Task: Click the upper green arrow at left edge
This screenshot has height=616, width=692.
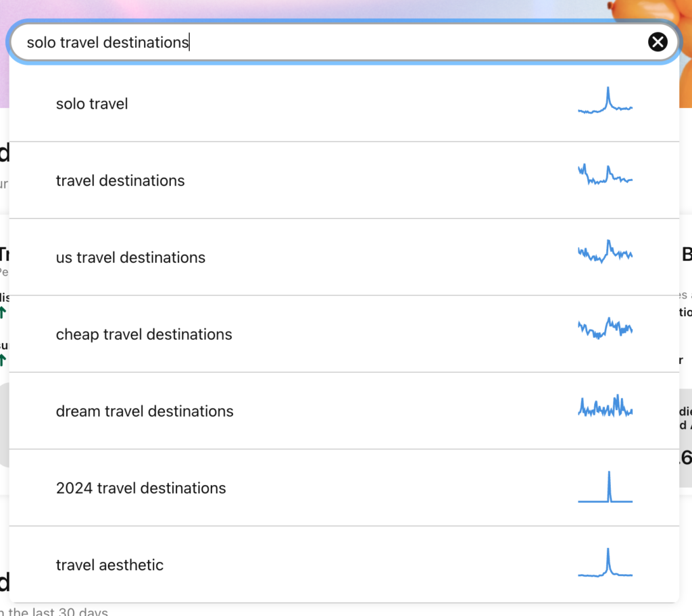Action: tap(3, 312)
